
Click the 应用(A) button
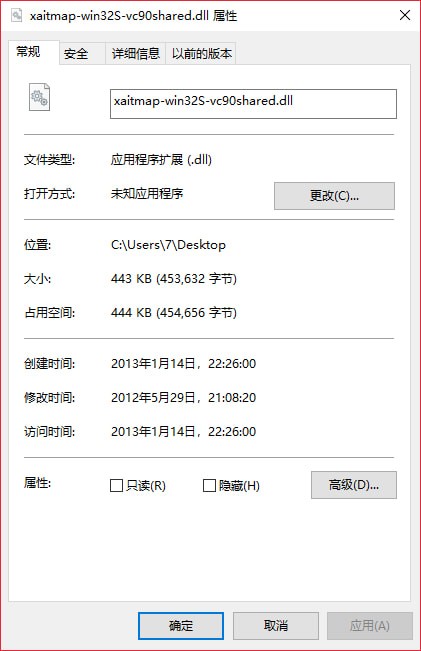[x=370, y=626]
